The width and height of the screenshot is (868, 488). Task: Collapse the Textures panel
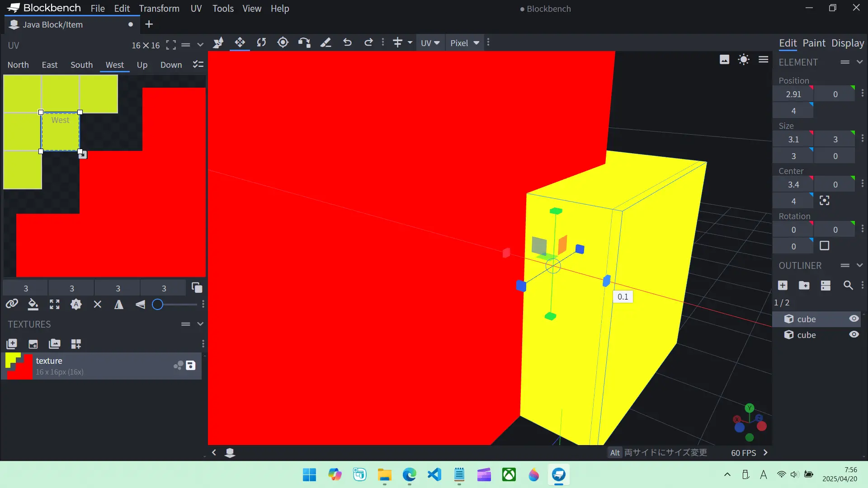pyautogui.click(x=200, y=324)
